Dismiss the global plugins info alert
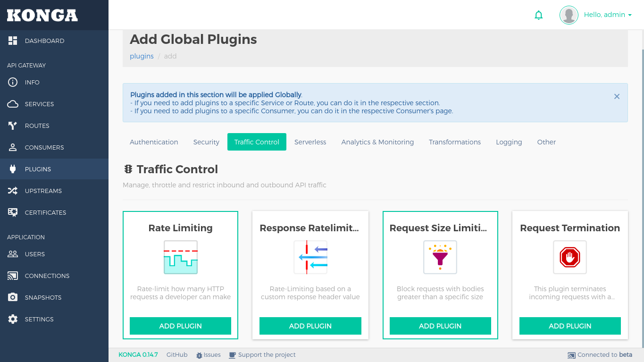 (x=616, y=97)
